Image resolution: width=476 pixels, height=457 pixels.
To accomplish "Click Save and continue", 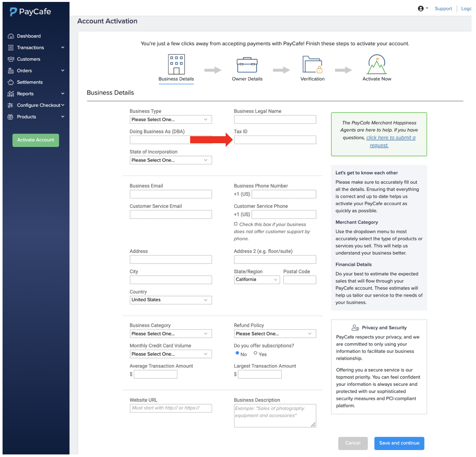I will (399, 444).
